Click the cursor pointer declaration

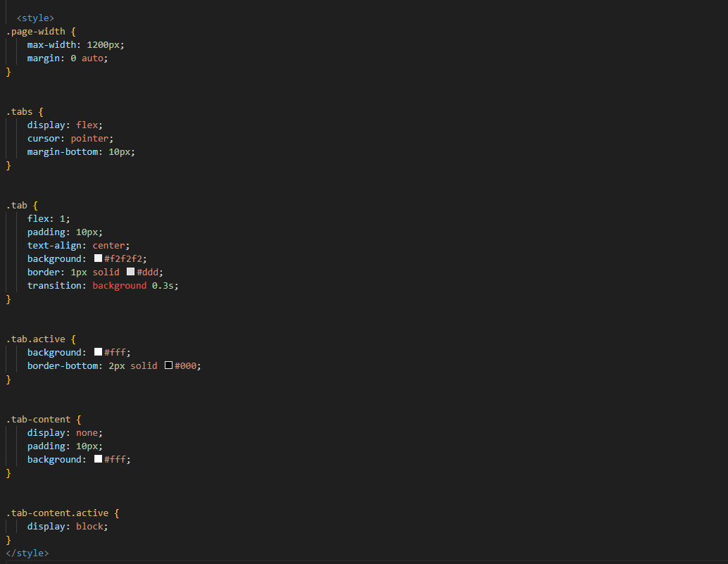[x=70, y=139]
